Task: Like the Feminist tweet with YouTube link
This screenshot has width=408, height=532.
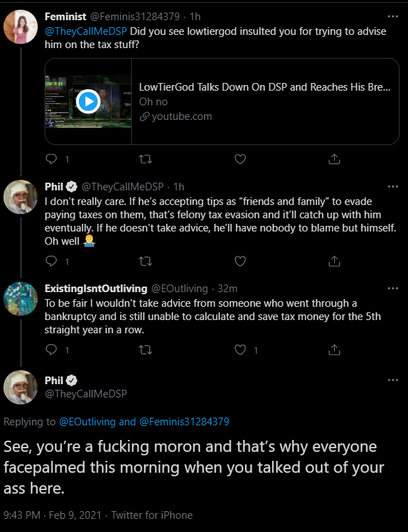Action: 241,159
